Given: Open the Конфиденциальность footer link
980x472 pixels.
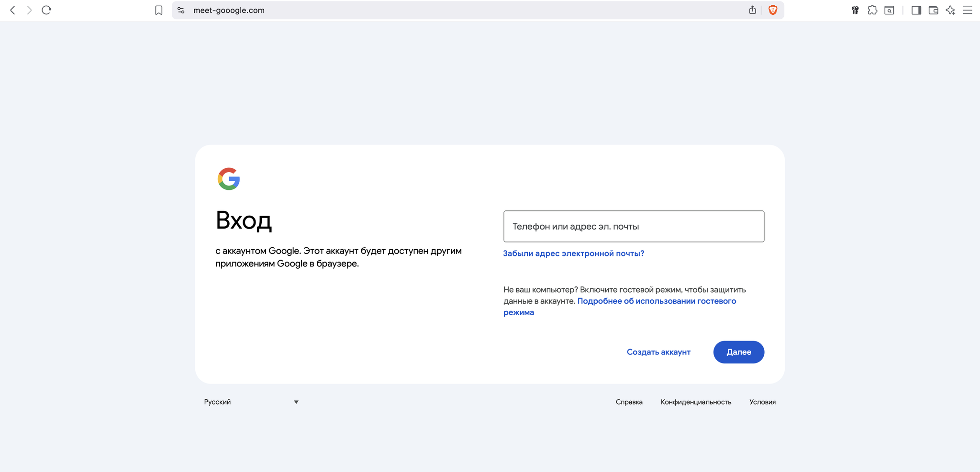Looking at the screenshot, I should point(696,402).
